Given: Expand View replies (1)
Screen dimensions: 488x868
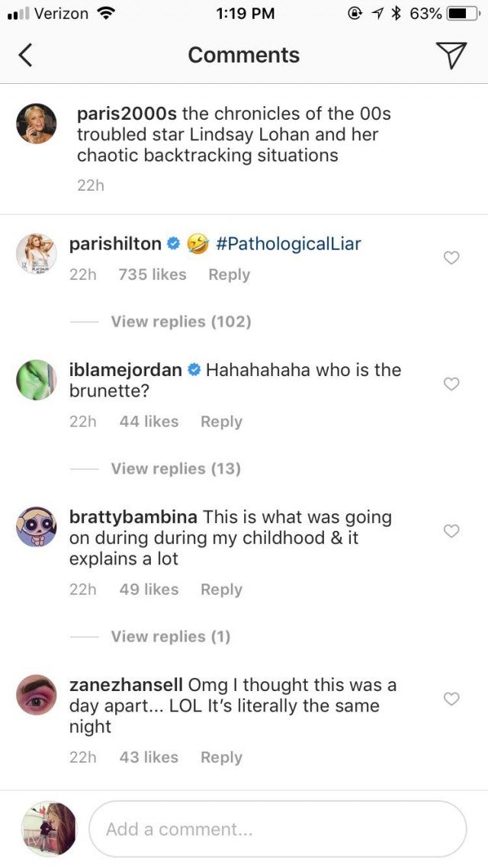Looking at the screenshot, I should (170, 636).
